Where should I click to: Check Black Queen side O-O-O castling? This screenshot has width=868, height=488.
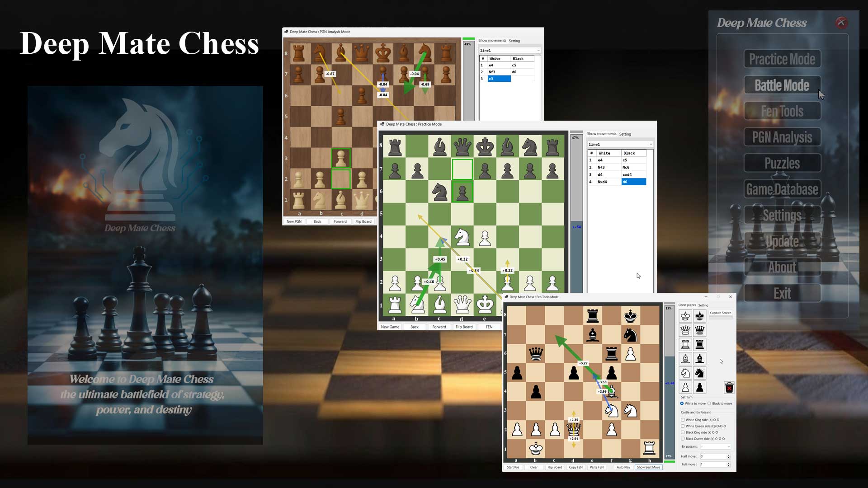click(683, 439)
